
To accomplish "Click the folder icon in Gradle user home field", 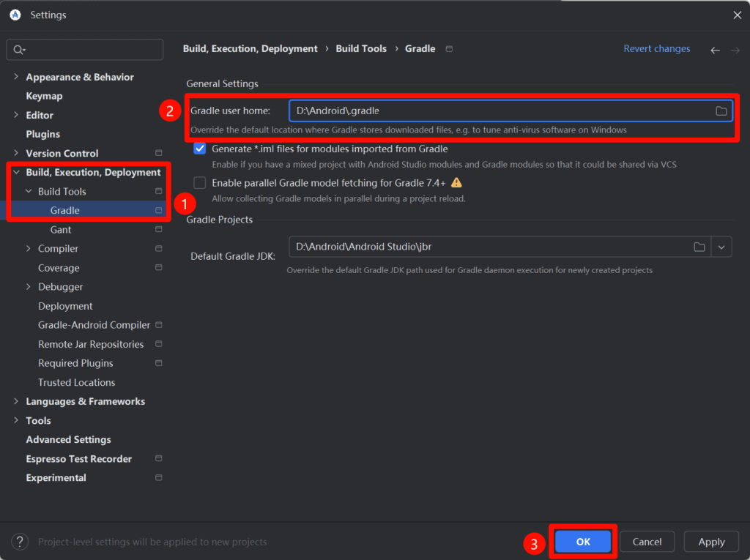I will (721, 111).
